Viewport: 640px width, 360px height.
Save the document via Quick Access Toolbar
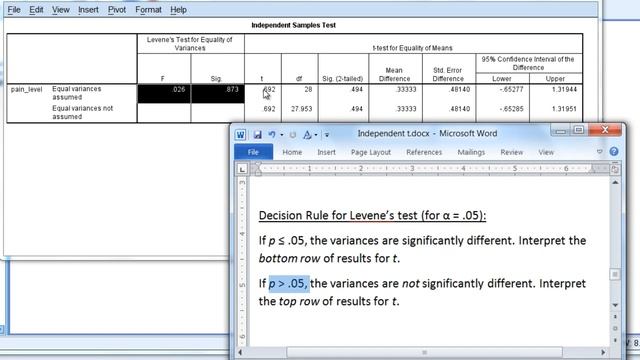pyautogui.click(x=258, y=134)
